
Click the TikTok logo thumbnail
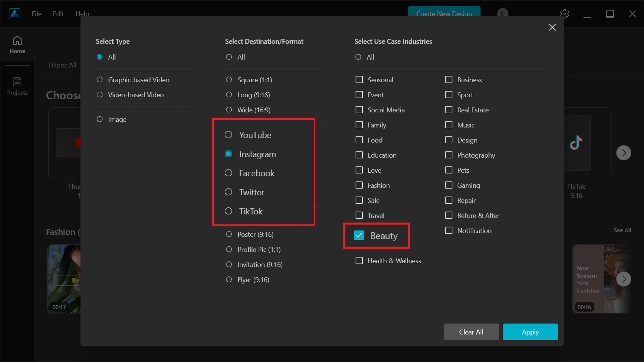click(576, 143)
